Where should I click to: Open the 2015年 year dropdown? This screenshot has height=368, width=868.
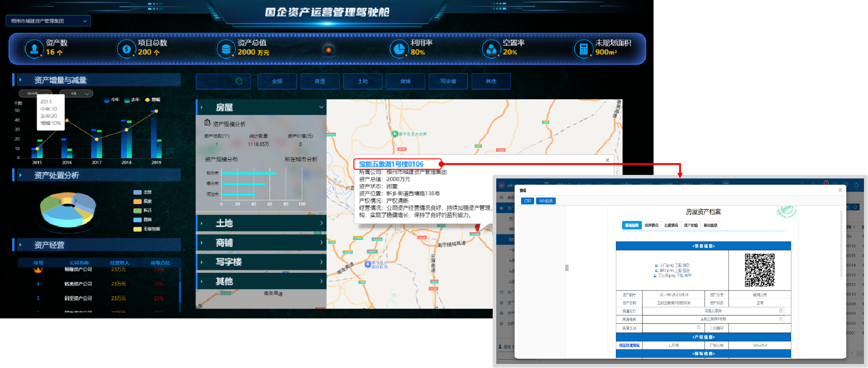(x=36, y=93)
